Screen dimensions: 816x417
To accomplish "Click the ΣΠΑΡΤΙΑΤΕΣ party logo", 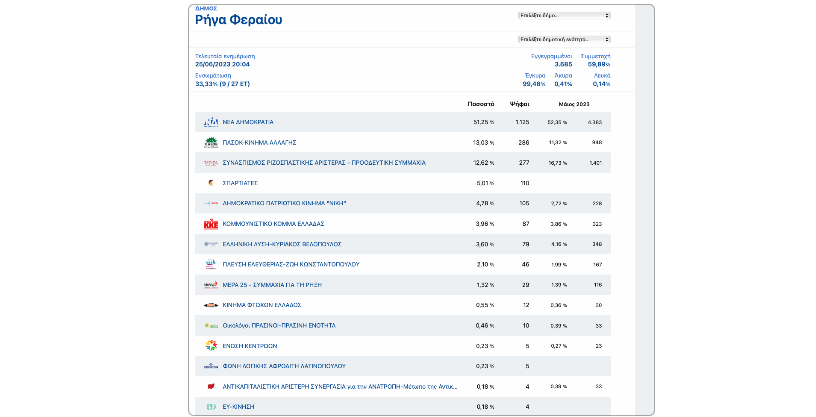I will click(211, 183).
